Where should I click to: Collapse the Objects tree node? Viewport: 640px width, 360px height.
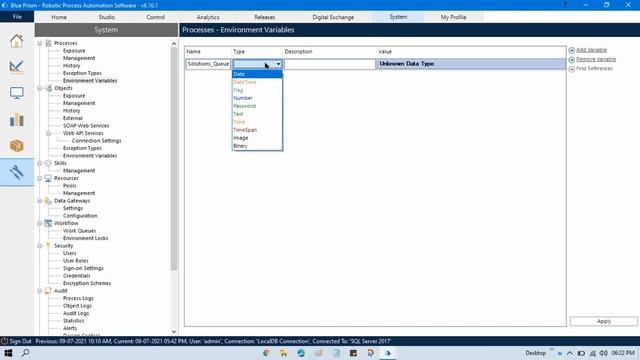(40, 88)
